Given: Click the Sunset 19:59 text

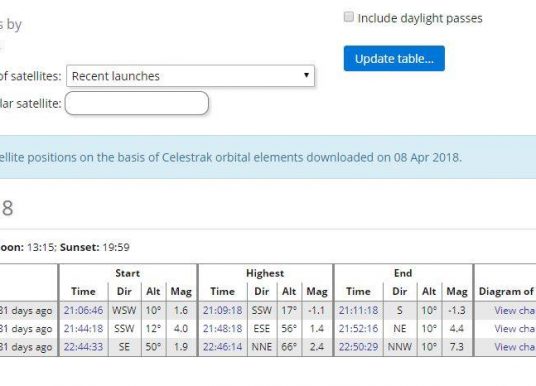Looking at the screenshot, I should tap(95, 247).
